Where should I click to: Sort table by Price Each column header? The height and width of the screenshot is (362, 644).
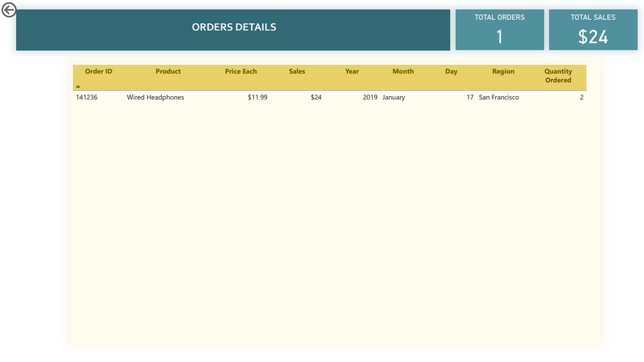click(241, 72)
